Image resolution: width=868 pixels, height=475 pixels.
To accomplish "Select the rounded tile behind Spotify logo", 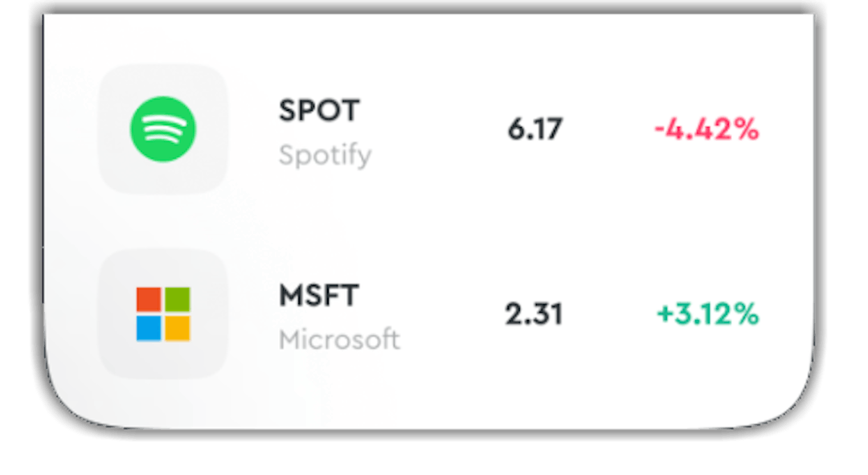I will [x=162, y=129].
